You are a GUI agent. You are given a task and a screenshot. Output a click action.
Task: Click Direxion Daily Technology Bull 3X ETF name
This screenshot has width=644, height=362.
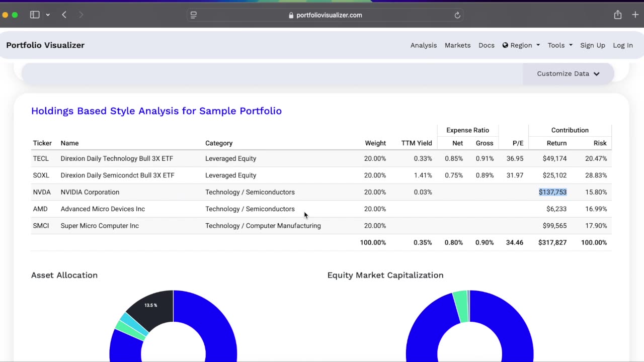pyautogui.click(x=117, y=158)
